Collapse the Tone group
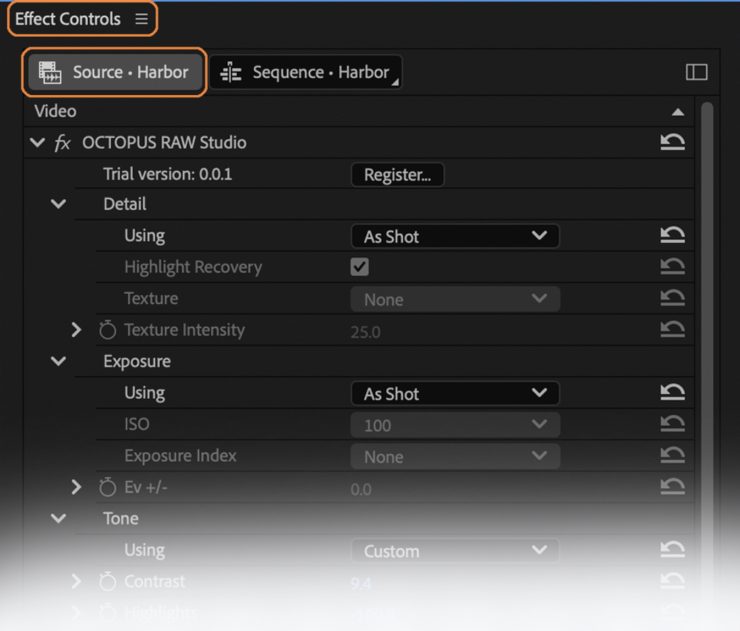740x631 pixels. 59,518
